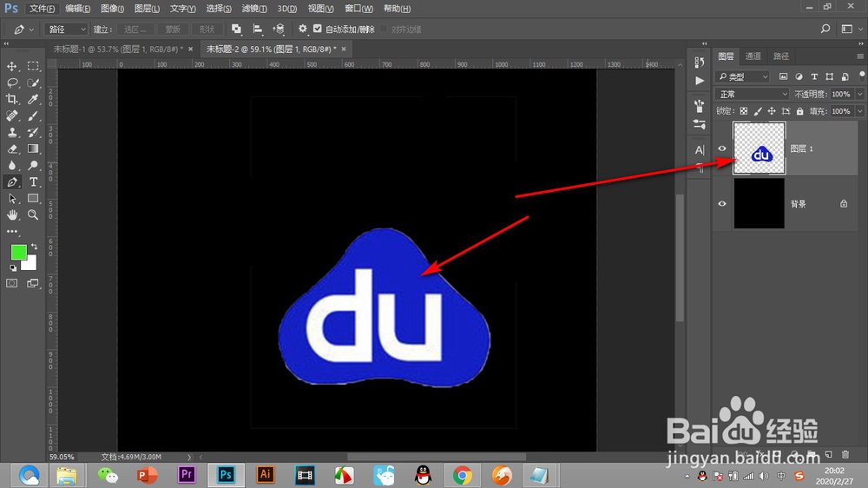Open pen options gear menu
868x488 pixels.
[303, 29]
